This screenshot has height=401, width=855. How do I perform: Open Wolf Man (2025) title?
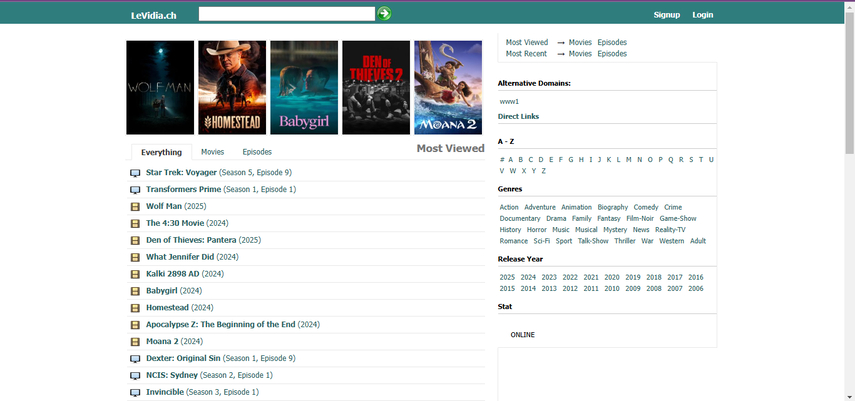(176, 206)
